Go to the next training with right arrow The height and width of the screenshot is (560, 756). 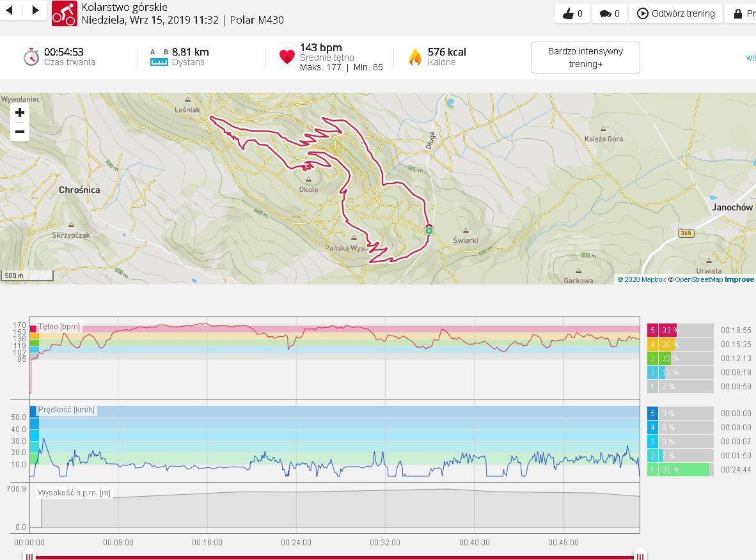[x=35, y=11]
